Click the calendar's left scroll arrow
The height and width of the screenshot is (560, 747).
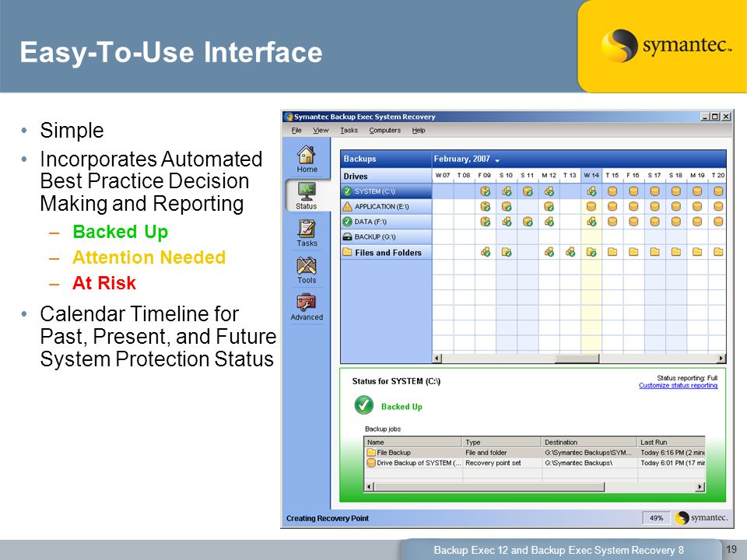pos(437,358)
